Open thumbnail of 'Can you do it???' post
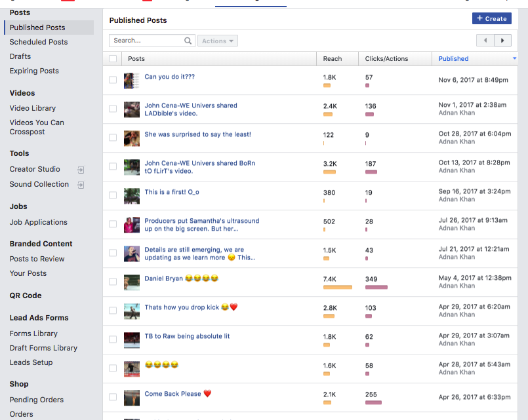Image resolution: width=528 pixels, height=420 pixels. click(x=132, y=81)
